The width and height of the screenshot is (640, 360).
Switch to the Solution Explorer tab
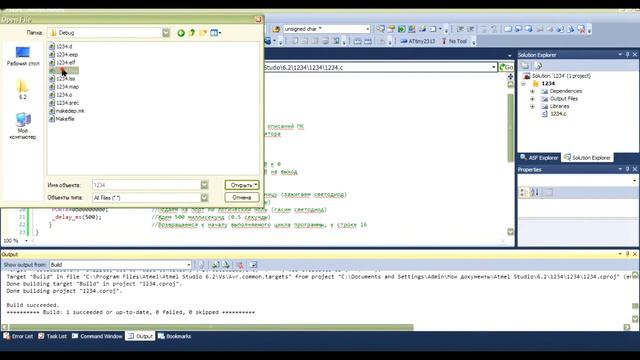tap(587, 158)
